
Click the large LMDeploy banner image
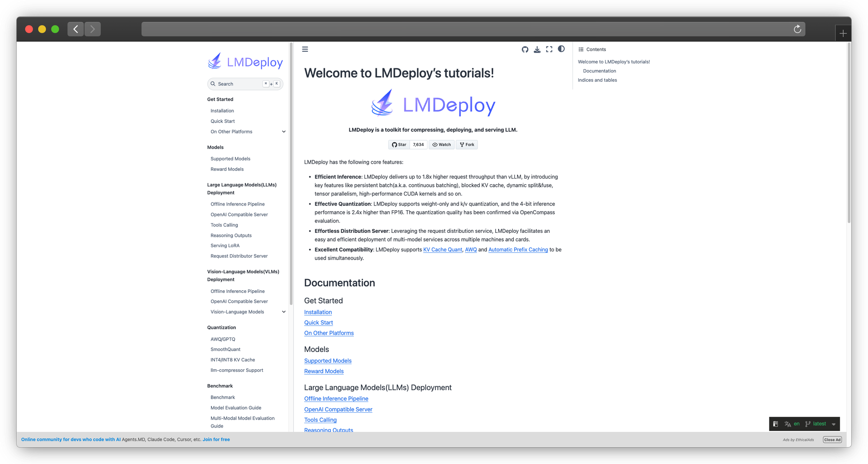[x=433, y=103]
